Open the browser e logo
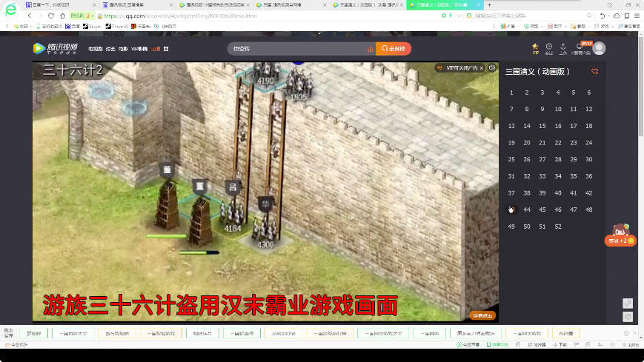The height and width of the screenshot is (362, 644). click(x=10, y=9)
